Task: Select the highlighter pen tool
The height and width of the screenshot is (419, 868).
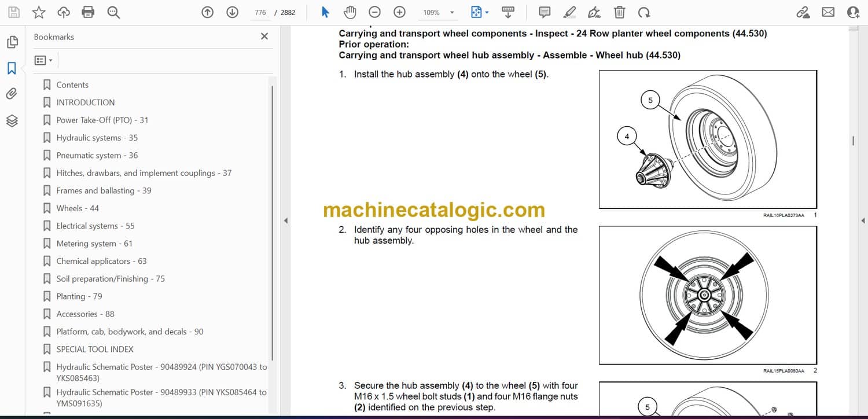Action: [x=569, y=12]
